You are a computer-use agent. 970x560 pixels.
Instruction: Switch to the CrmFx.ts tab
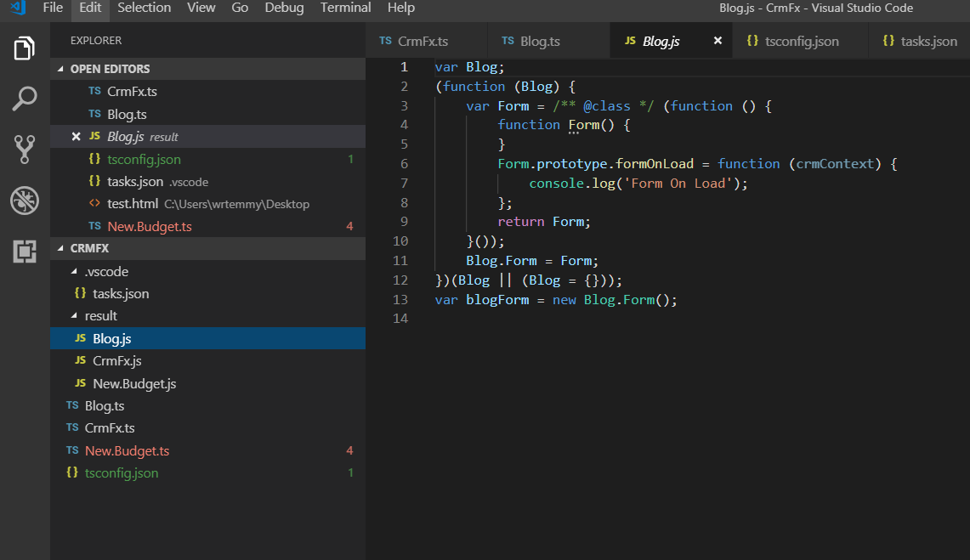(x=426, y=41)
